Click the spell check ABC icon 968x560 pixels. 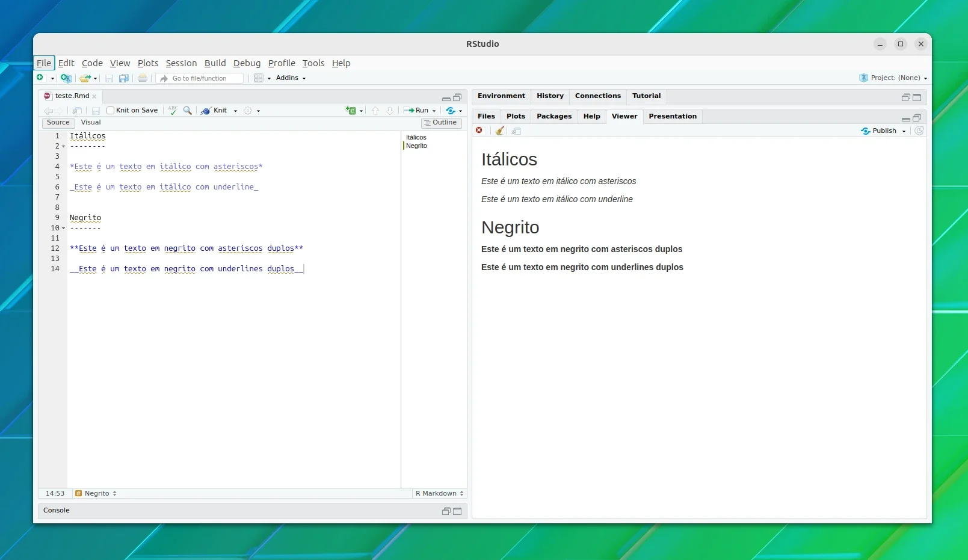pos(173,110)
